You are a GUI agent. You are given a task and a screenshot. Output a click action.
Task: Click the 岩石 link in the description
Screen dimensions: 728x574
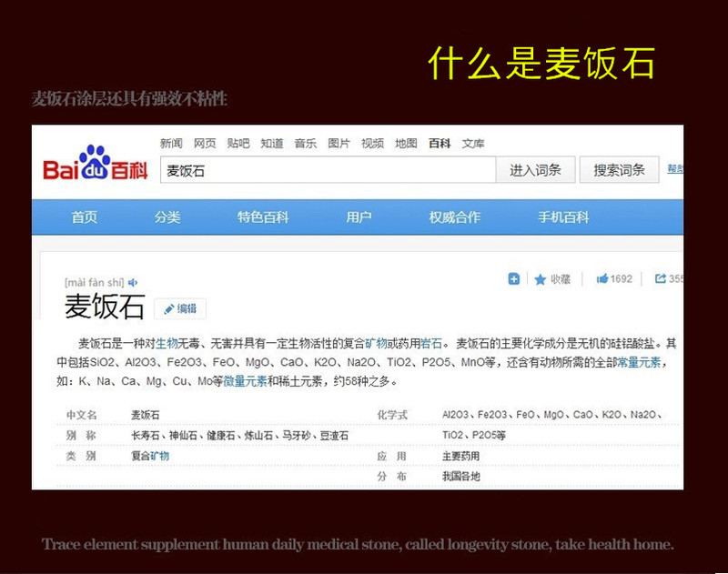tap(431, 343)
